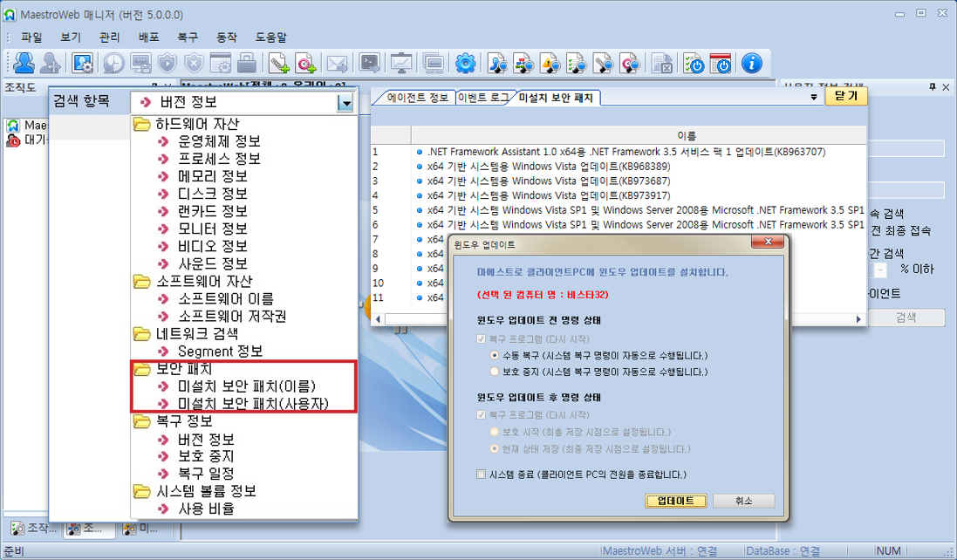Select the 보호 중지 radio option in dialog
957x560 pixels.
tap(496, 372)
